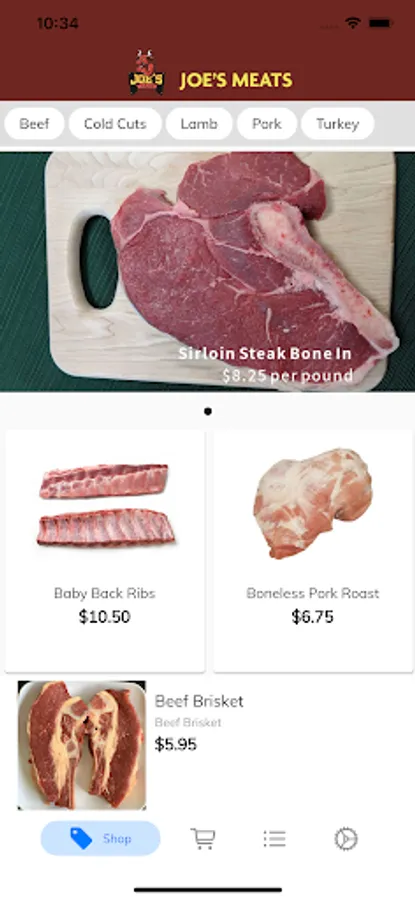Viewport: 415px width, 900px height.
Task: Tap the Beef Brisket product photo
Action: [x=82, y=745]
